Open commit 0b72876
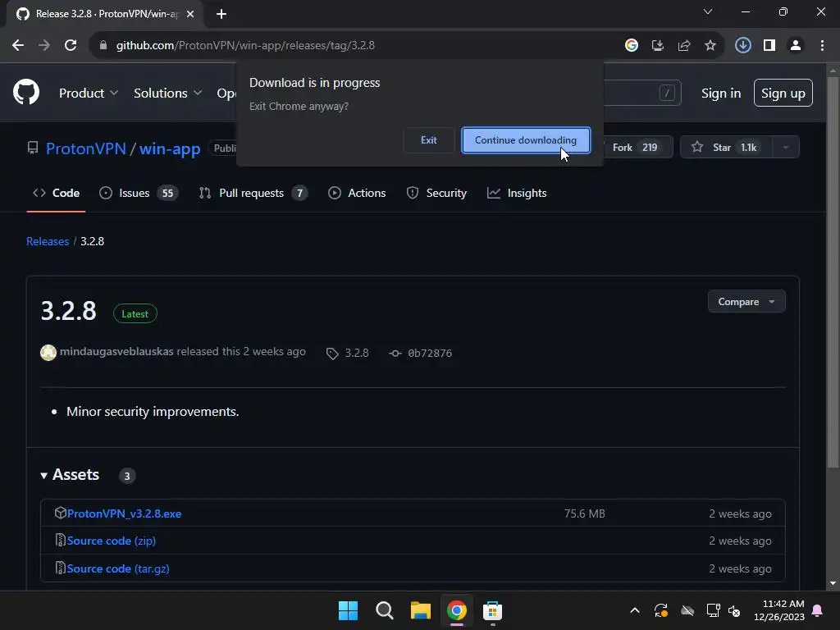The width and height of the screenshot is (840, 630). pos(430,354)
